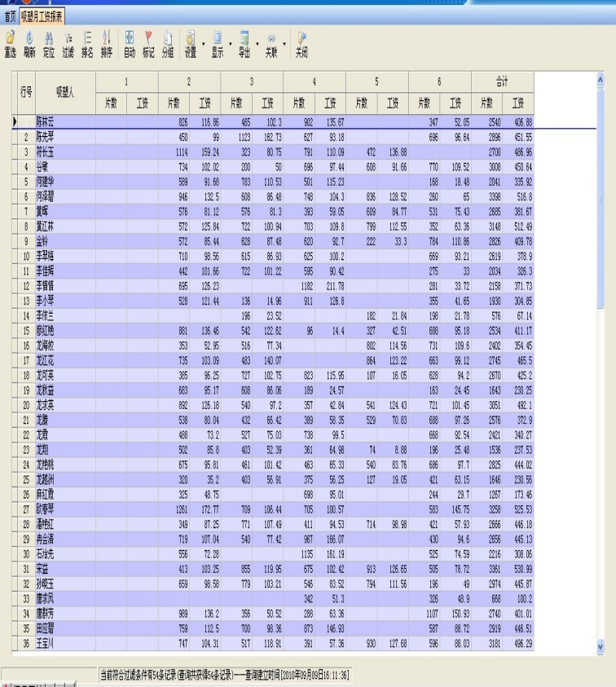Click the 定位 (locate) binoculars icon

click(x=49, y=44)
